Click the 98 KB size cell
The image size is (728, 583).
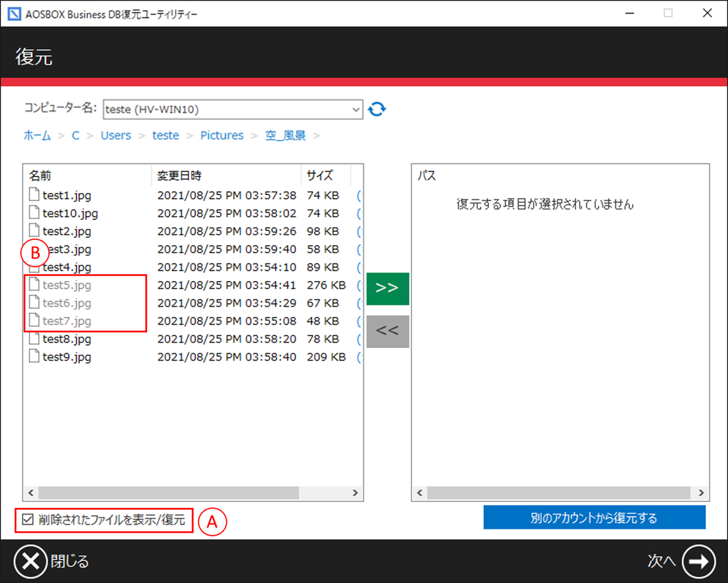click(x=323, y=231)
